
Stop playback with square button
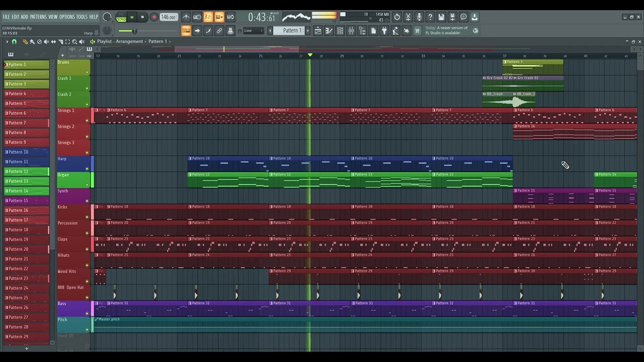142,17
